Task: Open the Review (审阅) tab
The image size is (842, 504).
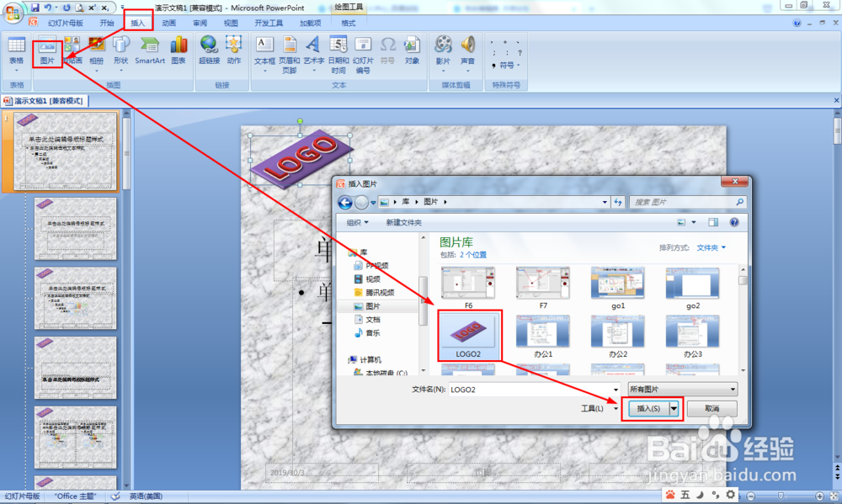Action: coord(200,23)
